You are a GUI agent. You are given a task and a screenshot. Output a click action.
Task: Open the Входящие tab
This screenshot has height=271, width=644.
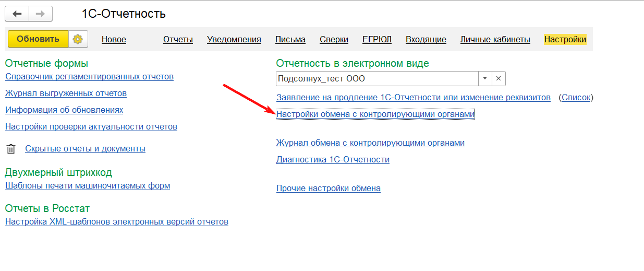pos(426,40)
